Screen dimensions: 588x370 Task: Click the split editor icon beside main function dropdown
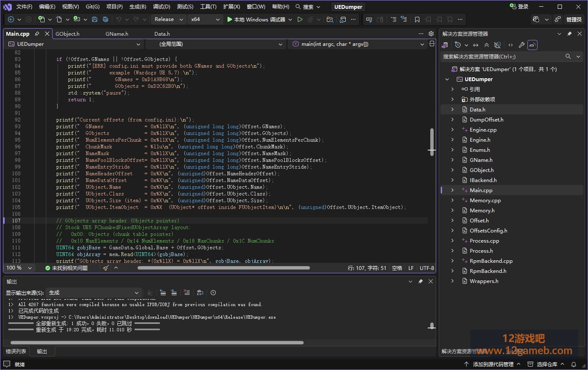click(x=432, y=44)
